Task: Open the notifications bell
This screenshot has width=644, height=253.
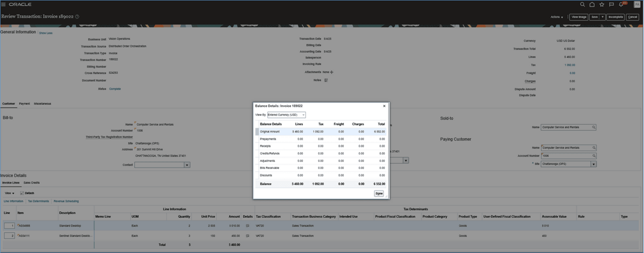Action: click(621, 4)
